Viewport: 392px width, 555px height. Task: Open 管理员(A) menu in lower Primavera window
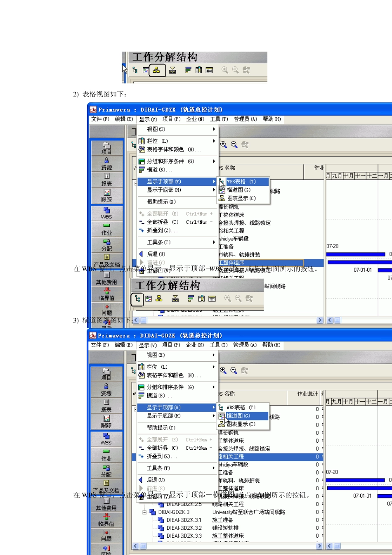click(x=245, y=345)
